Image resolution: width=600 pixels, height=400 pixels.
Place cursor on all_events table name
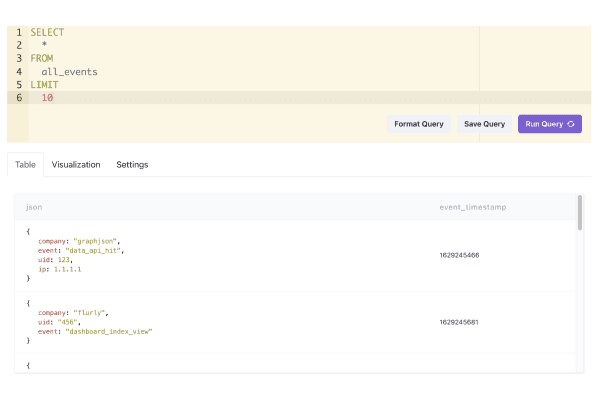[69, 72]
